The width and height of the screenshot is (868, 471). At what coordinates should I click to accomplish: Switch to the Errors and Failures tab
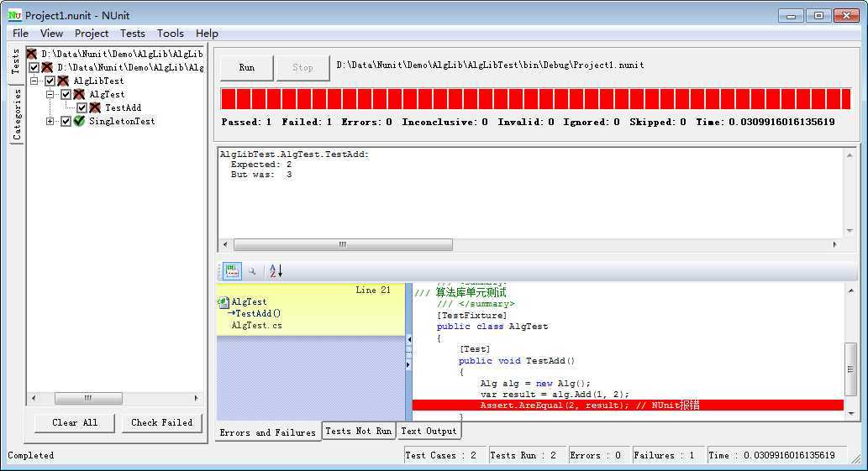(x=267, y=432)
